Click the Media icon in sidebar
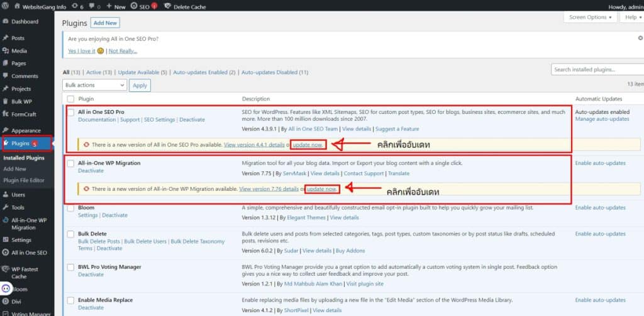This screenshot has width=644, height=316. (x=5, y=51)
